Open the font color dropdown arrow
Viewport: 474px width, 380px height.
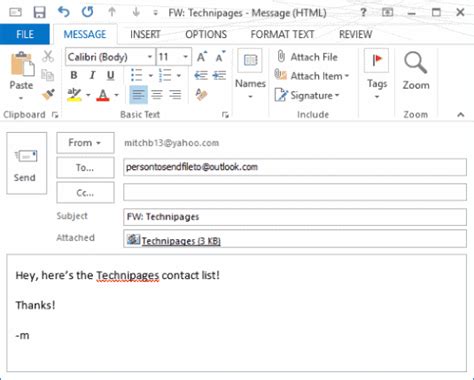[x=116, y=95]
